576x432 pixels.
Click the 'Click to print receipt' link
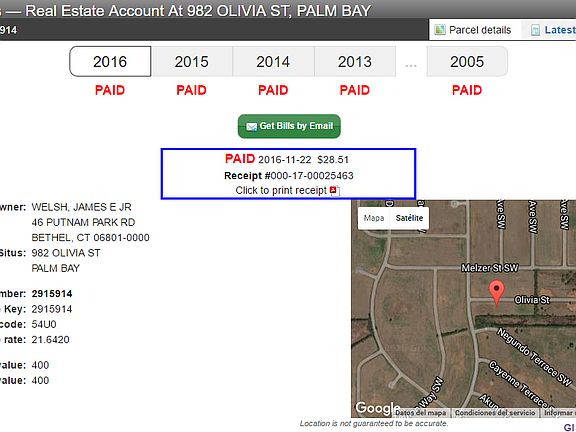[x=281, y=190]
